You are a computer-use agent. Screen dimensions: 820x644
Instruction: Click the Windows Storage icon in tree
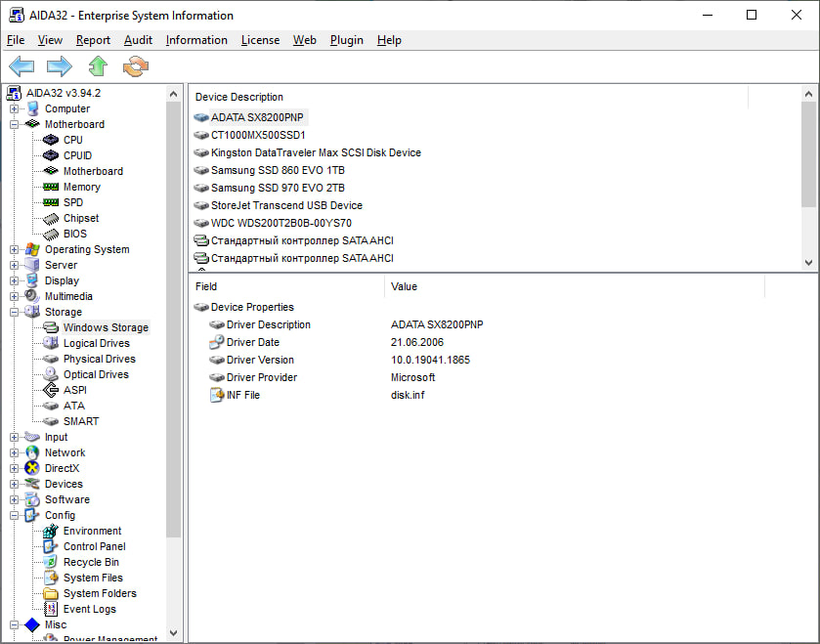(x=51, y=327)
